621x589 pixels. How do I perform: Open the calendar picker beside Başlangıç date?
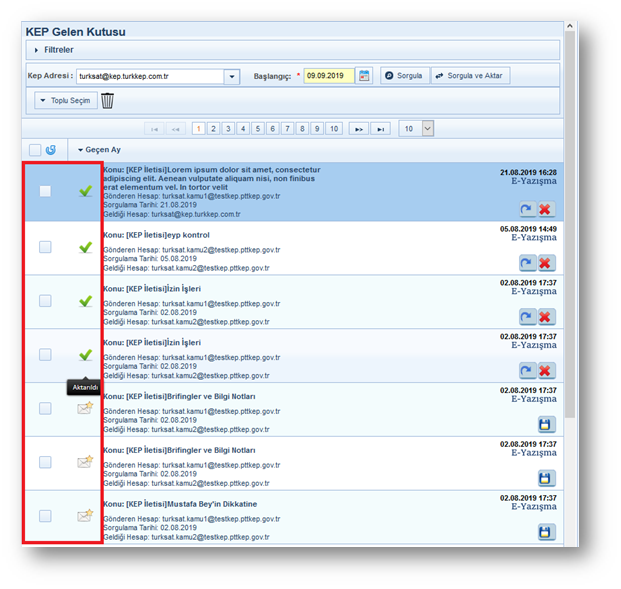pyautogui.click(x=364, y=76)
